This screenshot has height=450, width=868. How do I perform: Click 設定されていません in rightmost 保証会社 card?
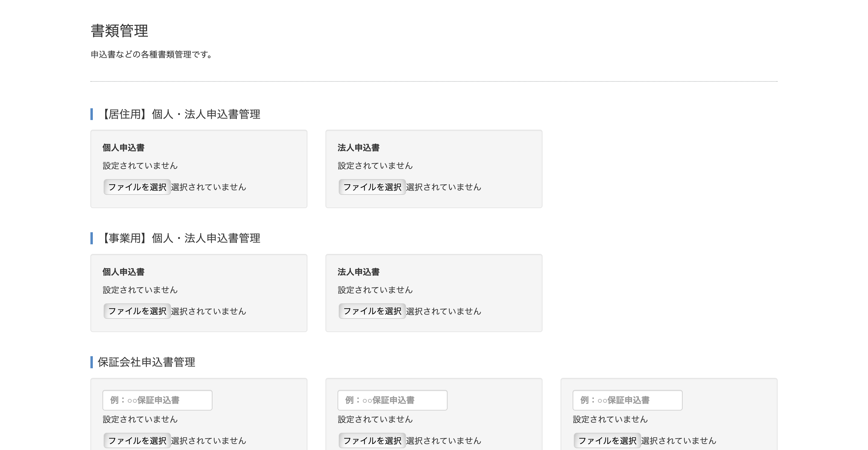[x=611, y=419]
